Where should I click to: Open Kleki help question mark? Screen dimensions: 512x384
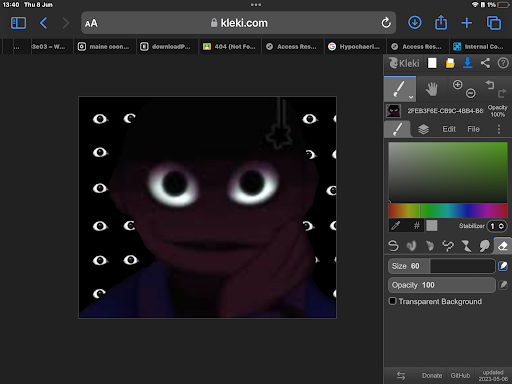pyautogui.click(x=503, y=63)
